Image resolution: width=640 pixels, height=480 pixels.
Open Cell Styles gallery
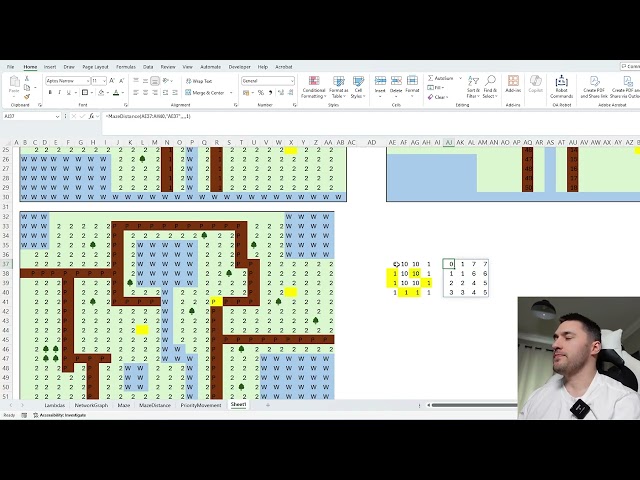tap(358, 87)
